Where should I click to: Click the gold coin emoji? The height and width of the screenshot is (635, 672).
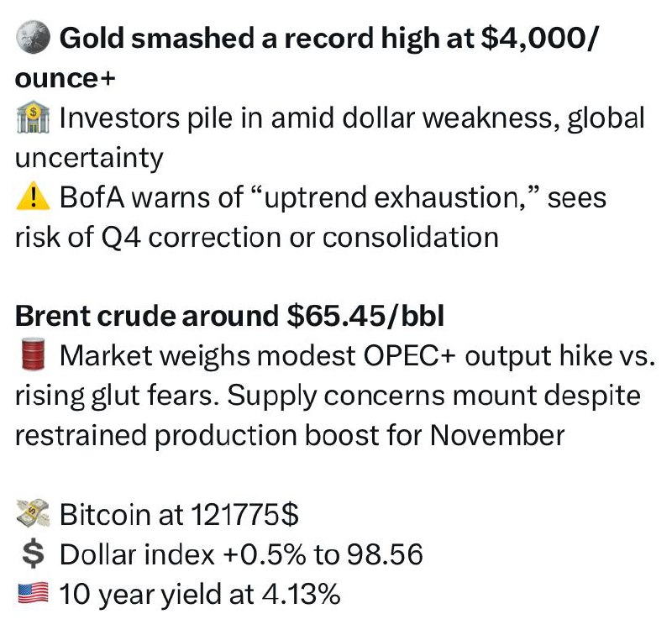pyautogui.click(x=33, y=38)
